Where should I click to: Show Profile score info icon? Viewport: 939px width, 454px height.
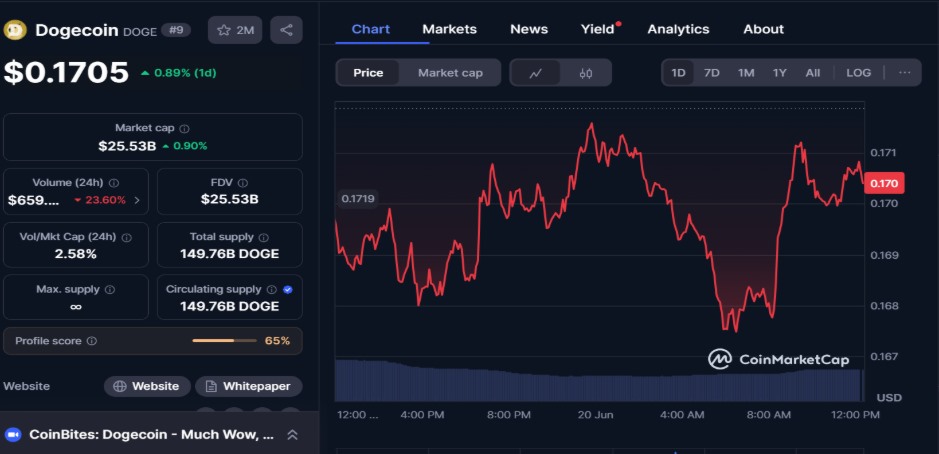(91, 341)
